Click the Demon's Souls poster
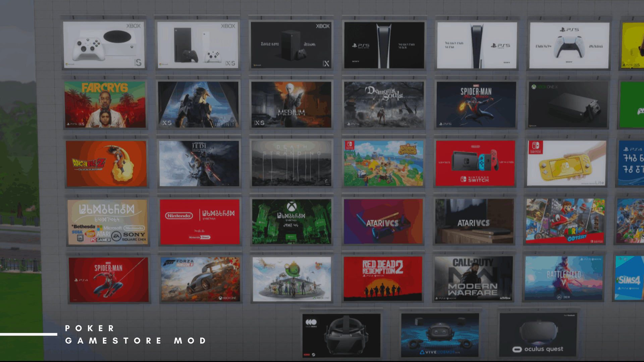The image size is (644, 362). click(x=384, y=105)
